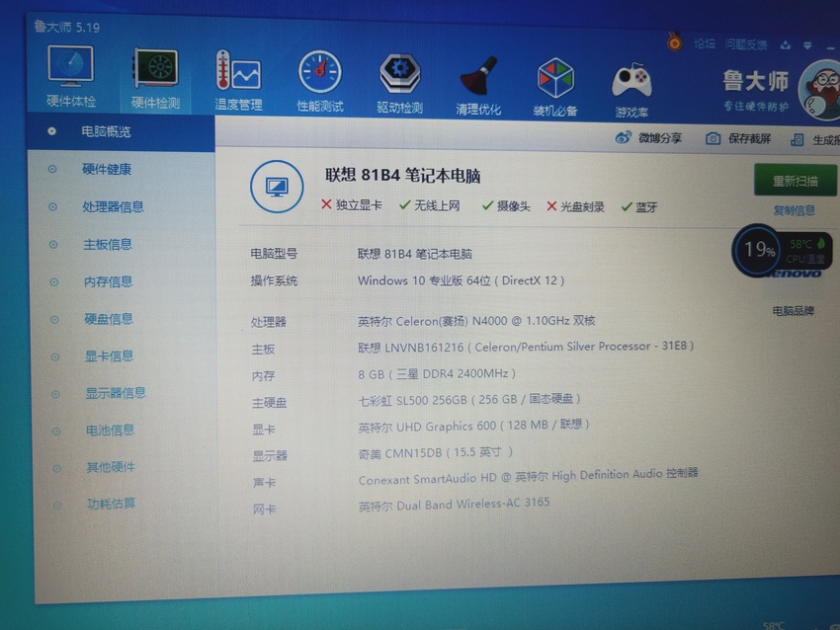Click the 联想 81B4 笔记本电脑 heading

click(x=402, y=176)
